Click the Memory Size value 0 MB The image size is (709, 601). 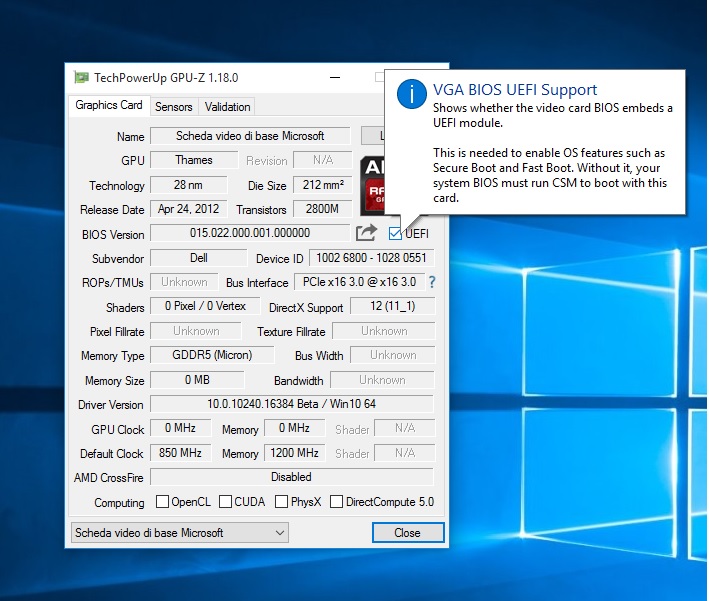197,380
